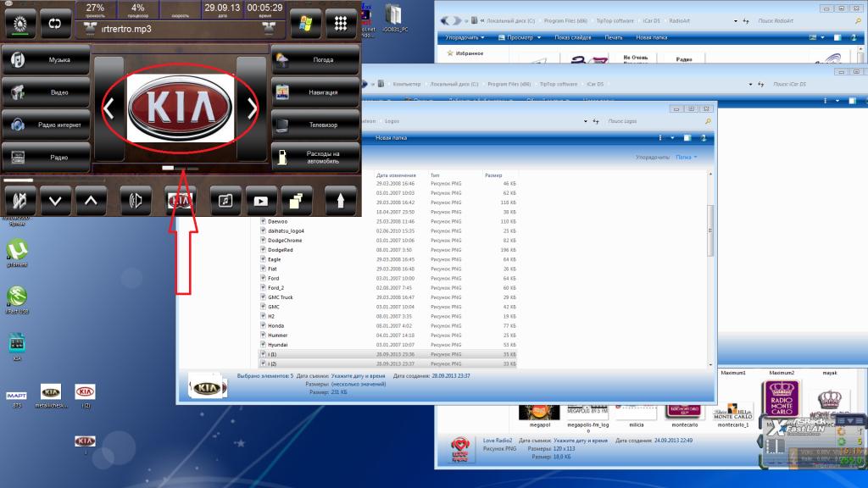The image size is (868, 488).
Task: Select the Hyundai file in list
Action: [x=278, y=345]
